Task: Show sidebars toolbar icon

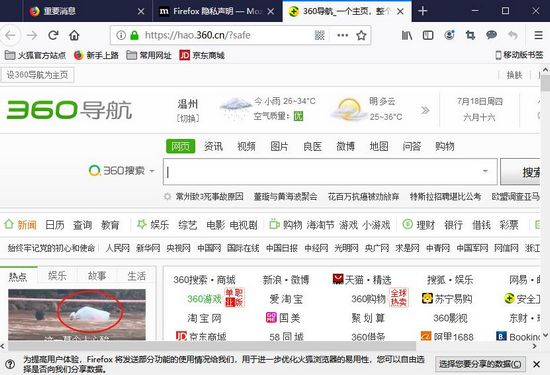Action: (428, 35)
